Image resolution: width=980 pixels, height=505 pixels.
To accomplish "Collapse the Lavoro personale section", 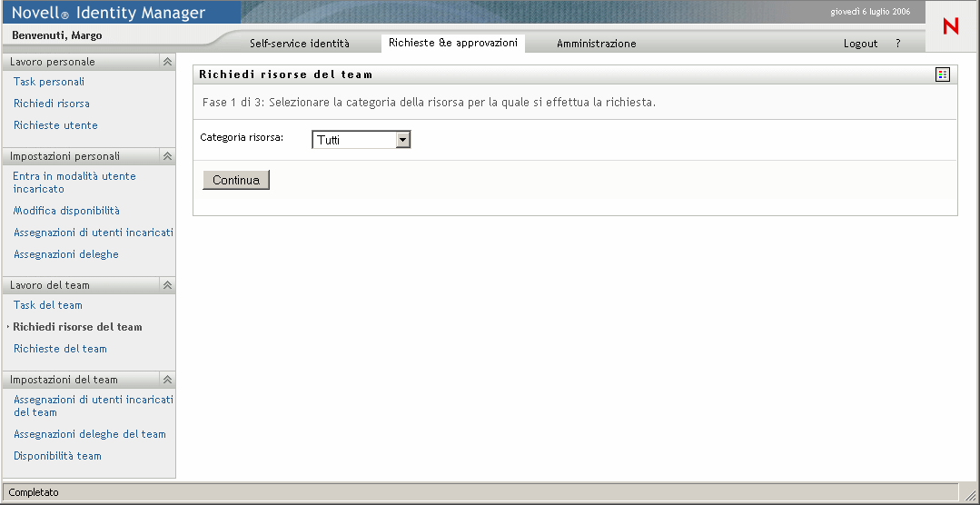I will [x=167, y=62].
